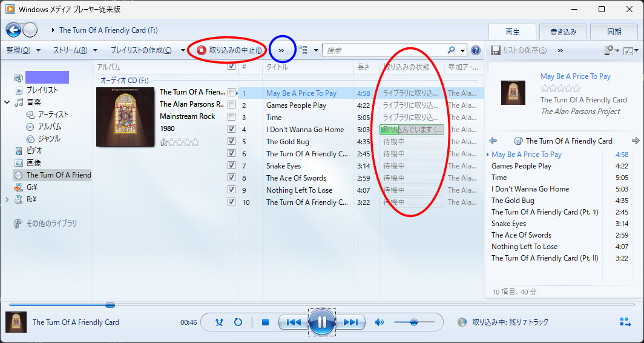
Task: Click the now playing album thumbnail bottom-left
Action: 16,322
